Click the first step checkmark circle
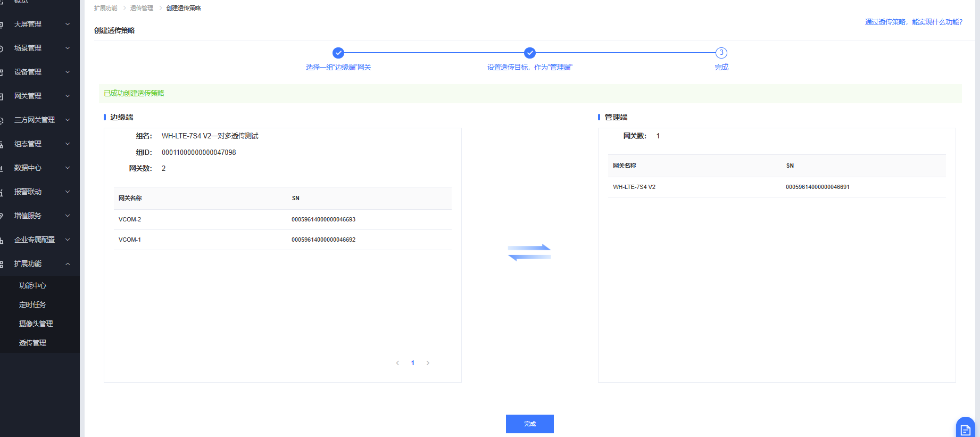This screenshot has width=980, height=437. coord(338,53)
